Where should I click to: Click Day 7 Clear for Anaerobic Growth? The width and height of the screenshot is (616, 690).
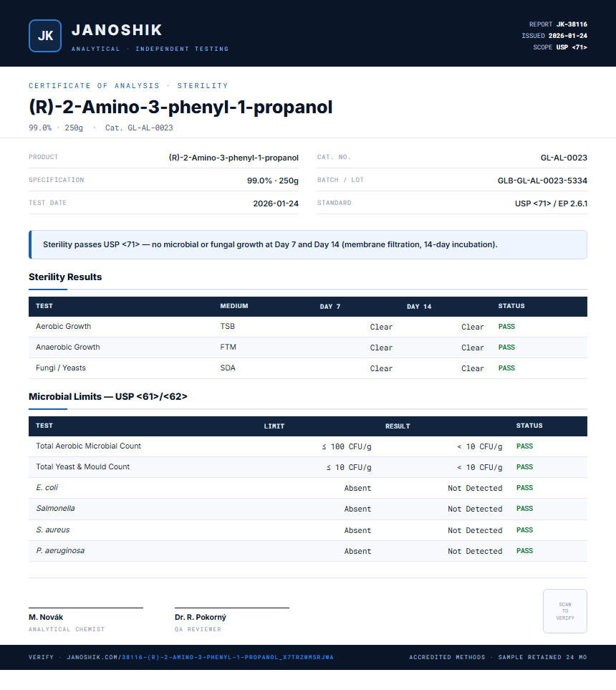(x=381, y=348)
